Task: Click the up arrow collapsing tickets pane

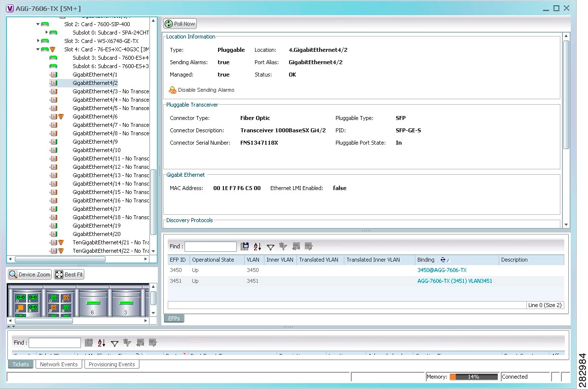Action: coord(9,327)
